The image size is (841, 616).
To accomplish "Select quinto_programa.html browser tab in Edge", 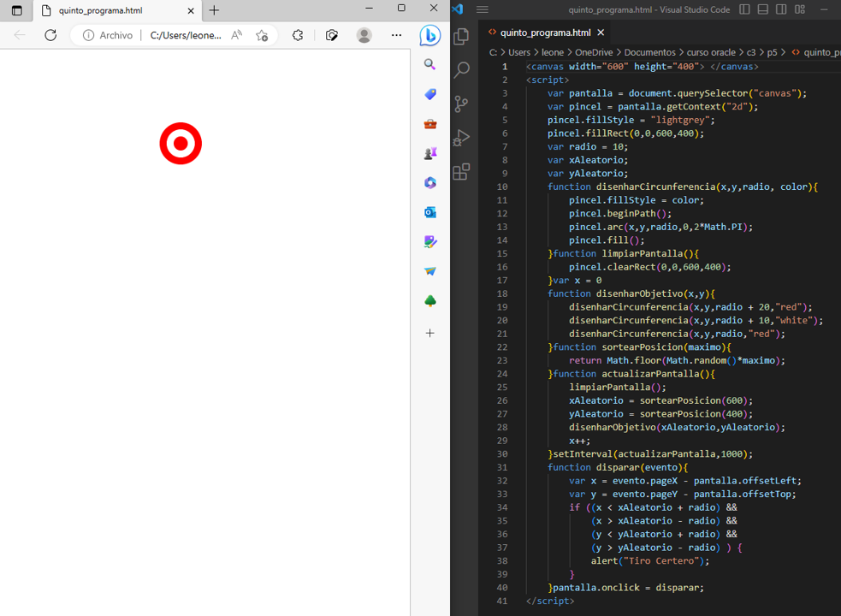I will click(x=117, y=10).
